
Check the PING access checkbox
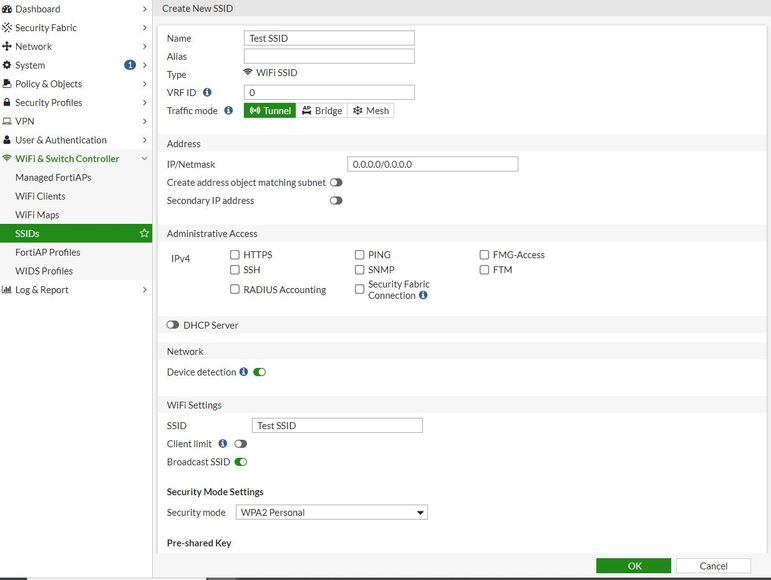pyautogui.click(x=360, y=255)
